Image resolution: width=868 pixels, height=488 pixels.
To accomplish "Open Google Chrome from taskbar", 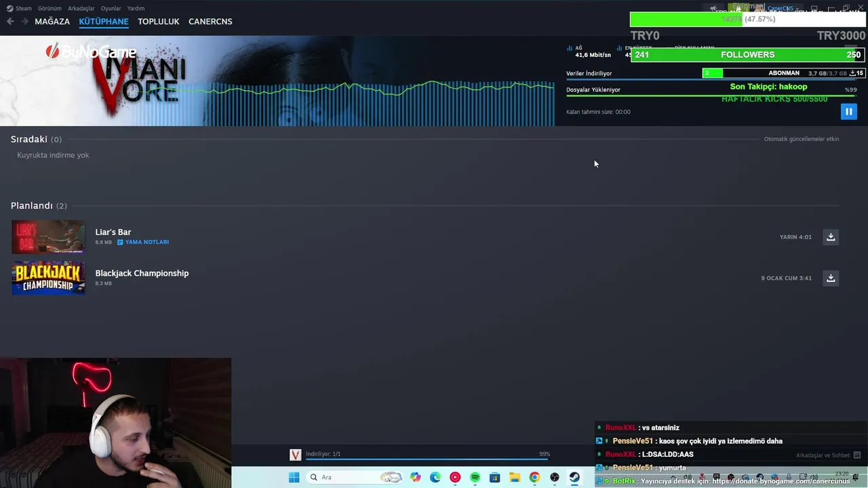I will [534, 477].
